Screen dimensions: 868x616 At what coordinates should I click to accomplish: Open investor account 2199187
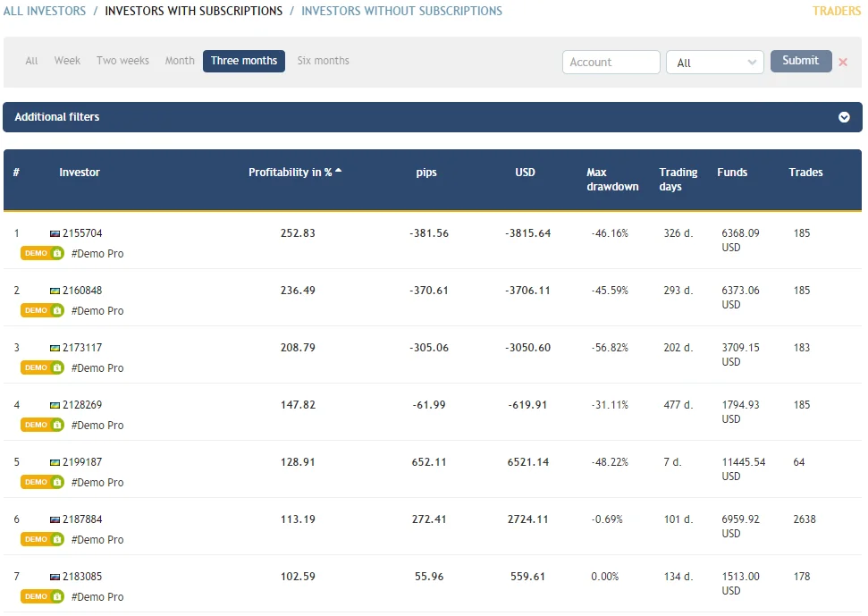pos(82,461)
